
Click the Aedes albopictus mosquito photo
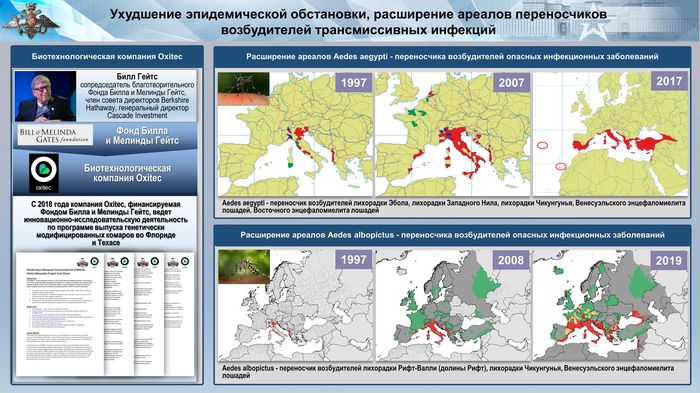[x=244, y=267]
